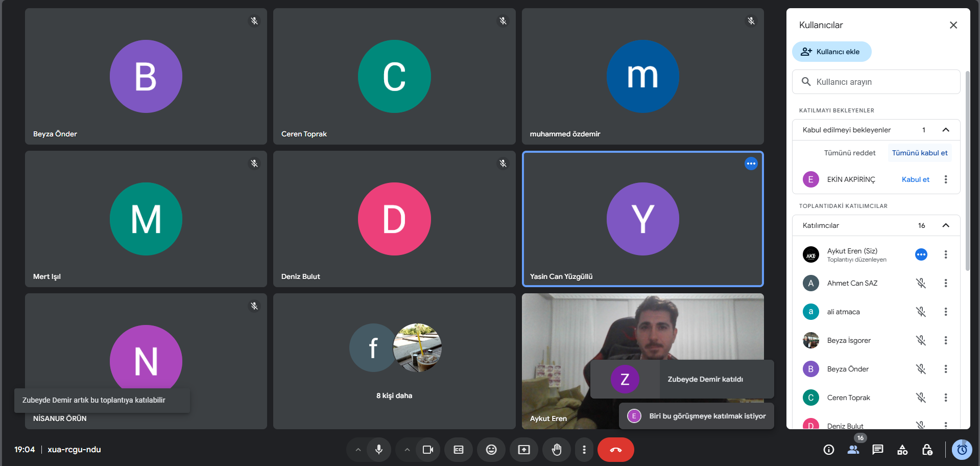This screenshot has height=466, width=980.
Task: Open meeting details info icon
Action: click(x=828, y=450)
